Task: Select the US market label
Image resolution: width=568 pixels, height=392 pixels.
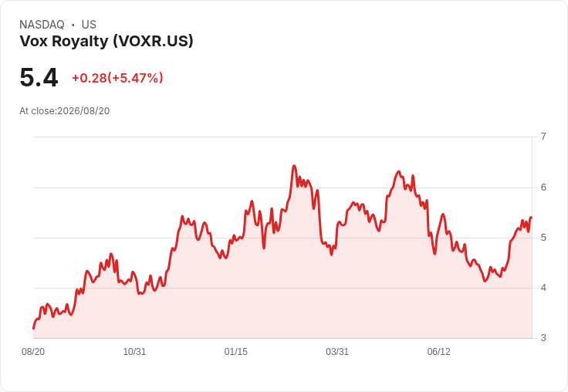Action: 89,25
